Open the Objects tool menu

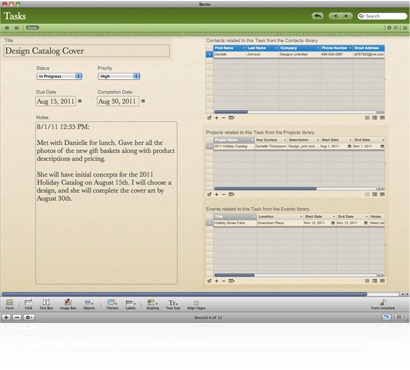89,304
